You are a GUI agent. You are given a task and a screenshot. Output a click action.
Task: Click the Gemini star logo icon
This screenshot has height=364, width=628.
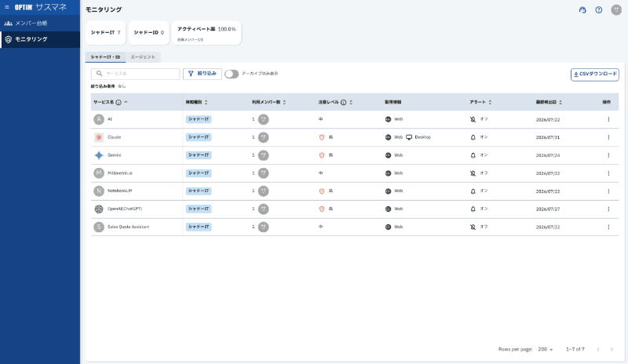pos(99,155)
